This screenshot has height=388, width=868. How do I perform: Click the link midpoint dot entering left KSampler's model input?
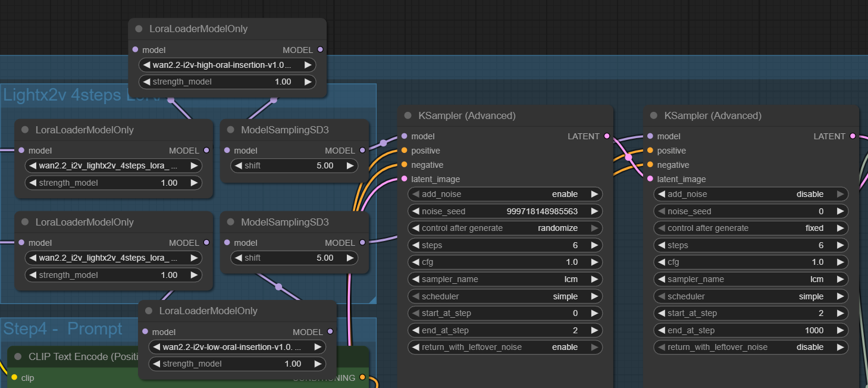point(384,143)
